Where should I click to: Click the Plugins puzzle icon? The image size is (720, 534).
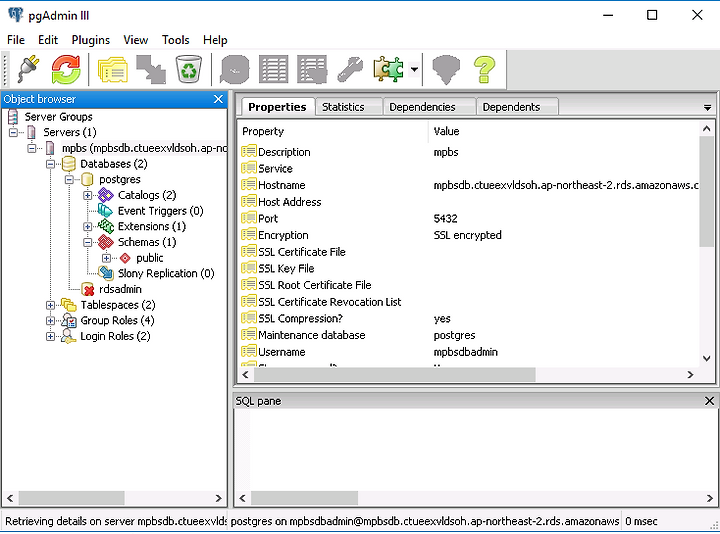tap(388, 69)
